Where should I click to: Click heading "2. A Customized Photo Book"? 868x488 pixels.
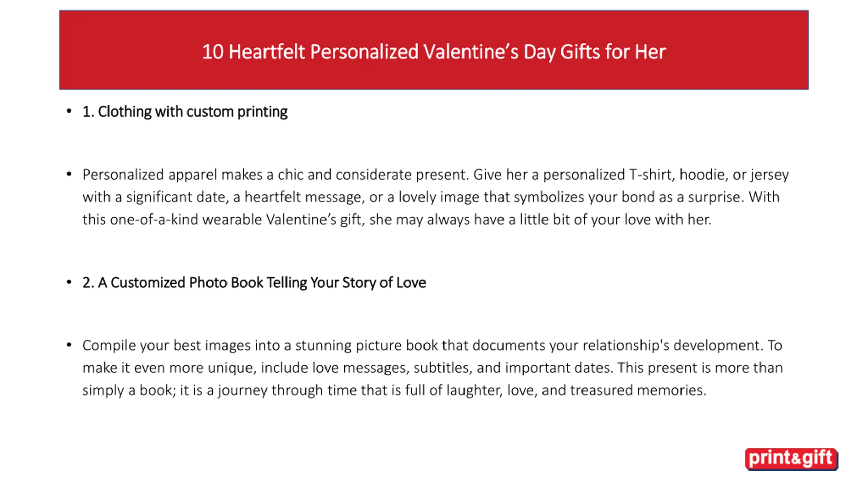click(x=254, y=282)
